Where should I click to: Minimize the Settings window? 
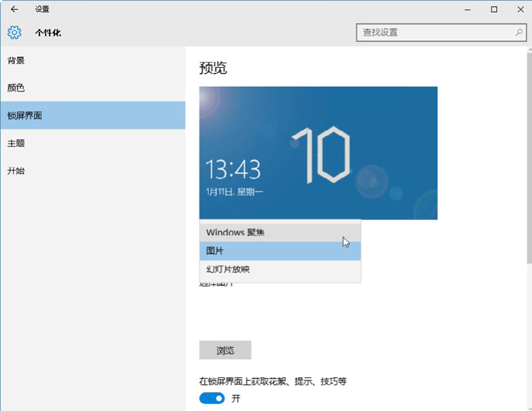[x=466, y=9]
